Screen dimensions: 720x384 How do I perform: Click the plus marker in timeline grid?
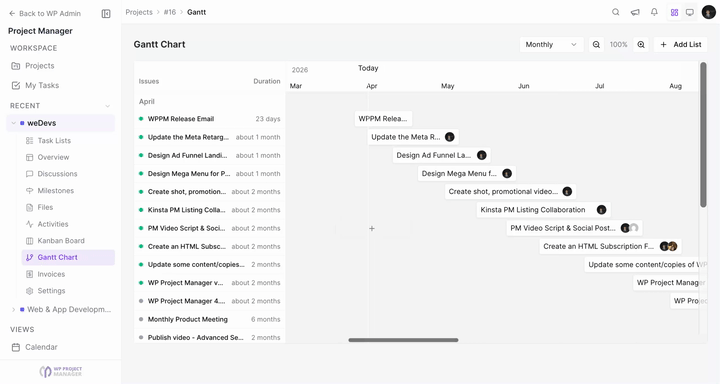pyautogui.click(x=372, y=228)
